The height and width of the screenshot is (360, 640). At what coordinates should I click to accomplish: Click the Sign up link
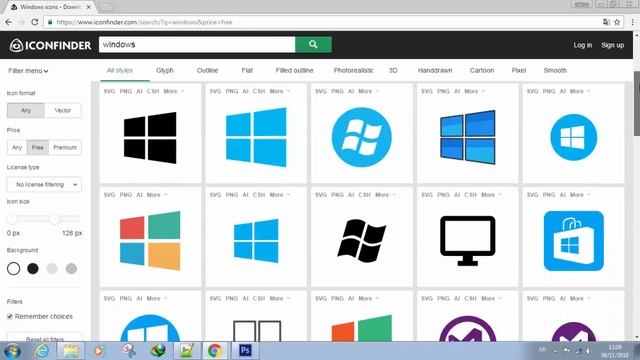coord(612,45)
